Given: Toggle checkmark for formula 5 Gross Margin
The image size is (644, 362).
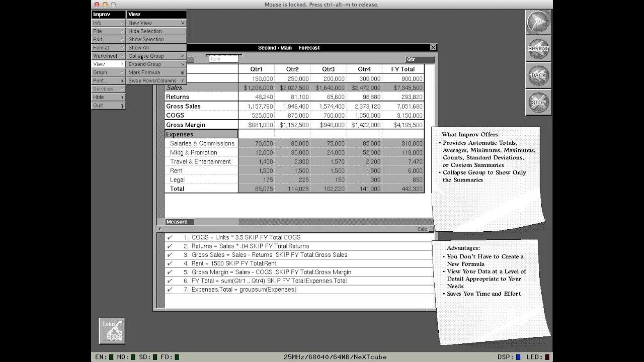Looking at the screenshot, I should (170, 272).
